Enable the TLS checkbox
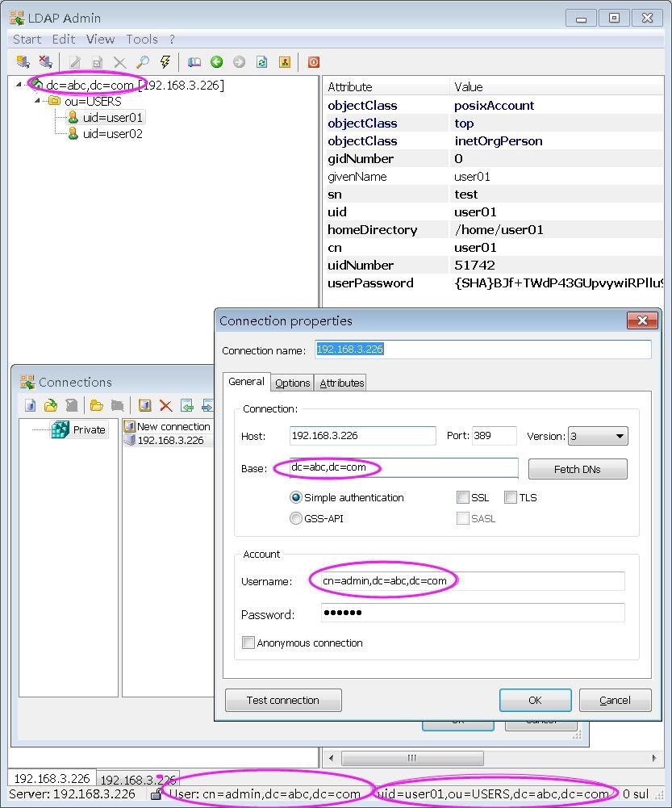 click(x=511, y=497)
